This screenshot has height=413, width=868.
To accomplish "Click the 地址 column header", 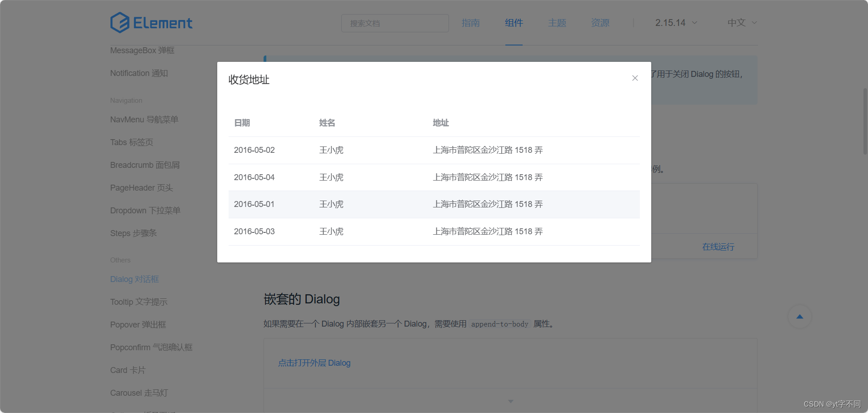I will point(441,123).
